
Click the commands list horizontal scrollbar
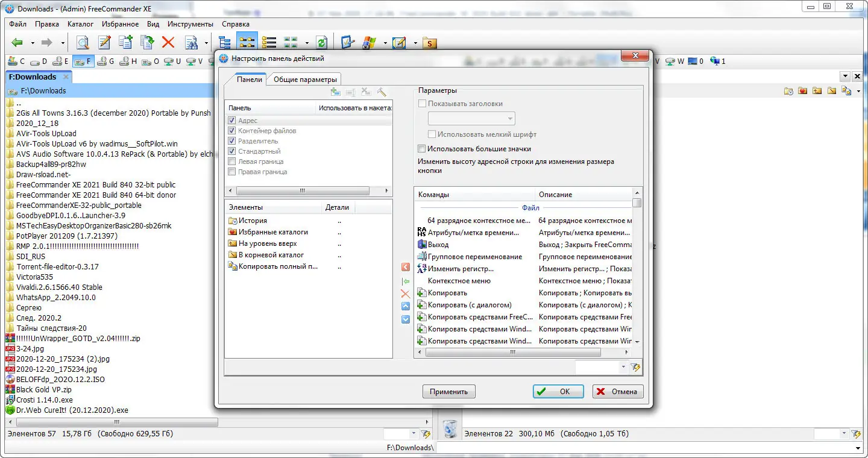point(521,352)
